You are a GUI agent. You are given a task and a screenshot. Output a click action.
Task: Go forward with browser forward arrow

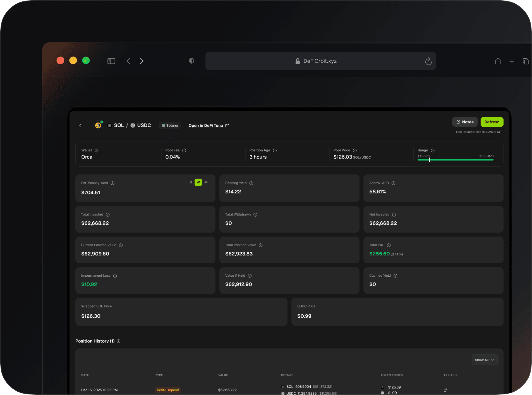click(142, 61)
